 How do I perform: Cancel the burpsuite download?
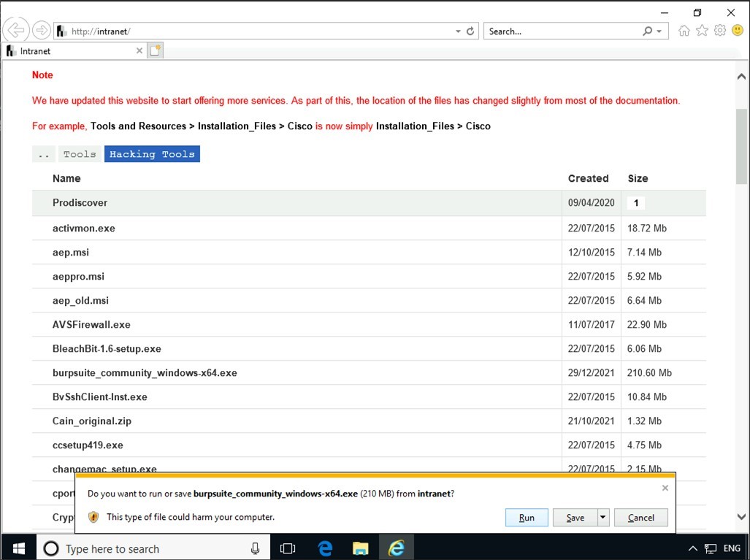(x=640, y=517)
